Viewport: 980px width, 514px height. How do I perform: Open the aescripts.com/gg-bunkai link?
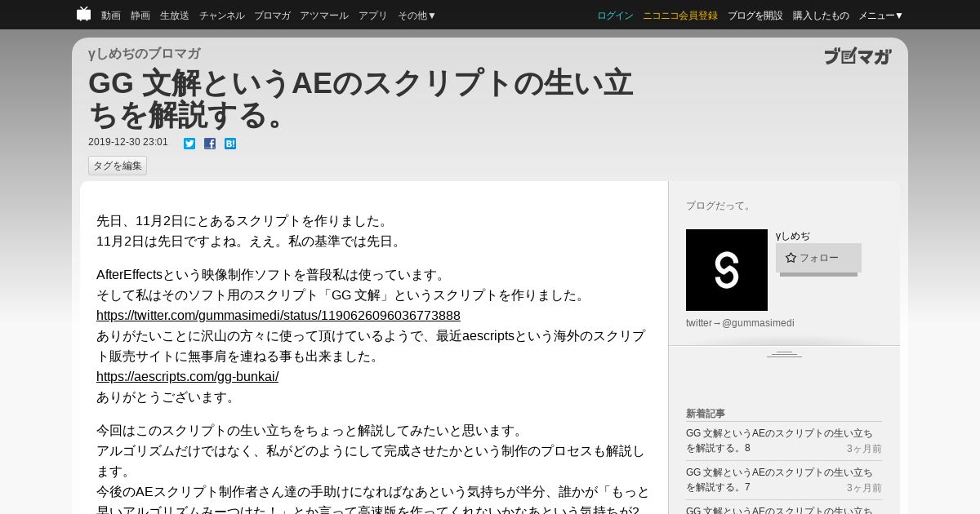click(x=188, y=377)
